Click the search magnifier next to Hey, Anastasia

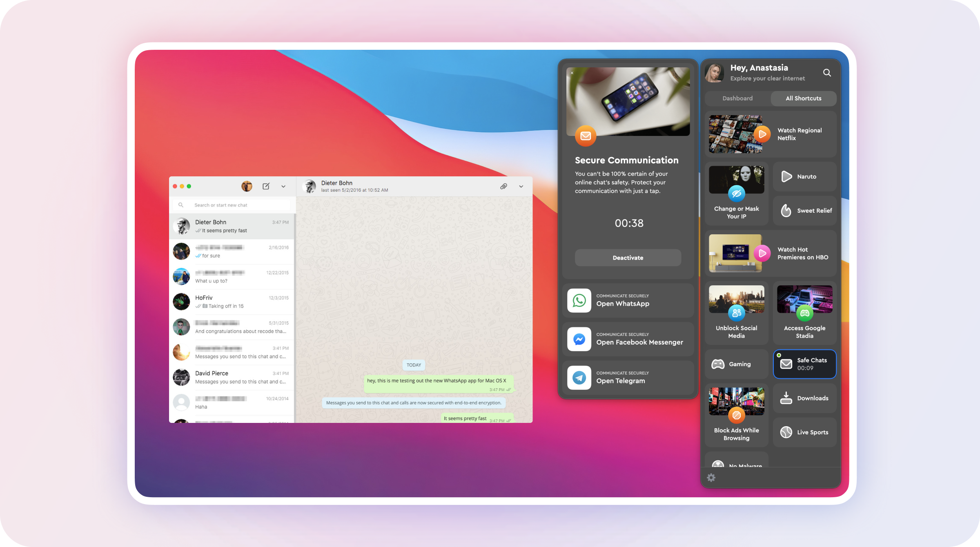827,73
